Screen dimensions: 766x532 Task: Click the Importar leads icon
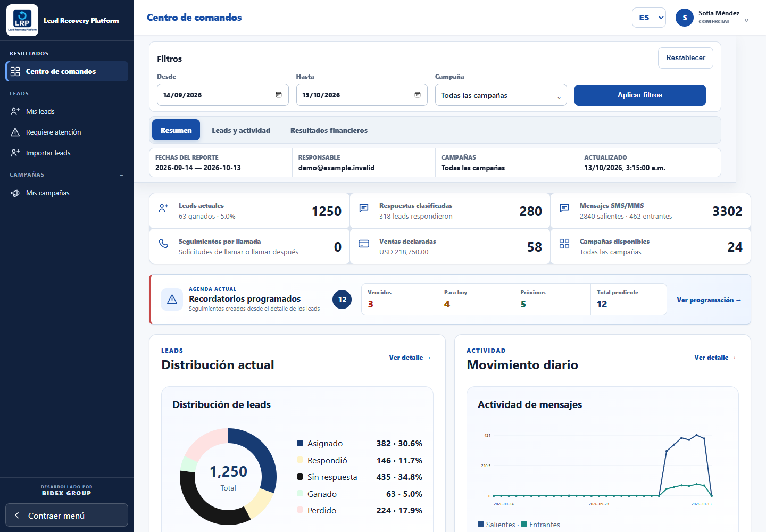click(x=15, y=153)
